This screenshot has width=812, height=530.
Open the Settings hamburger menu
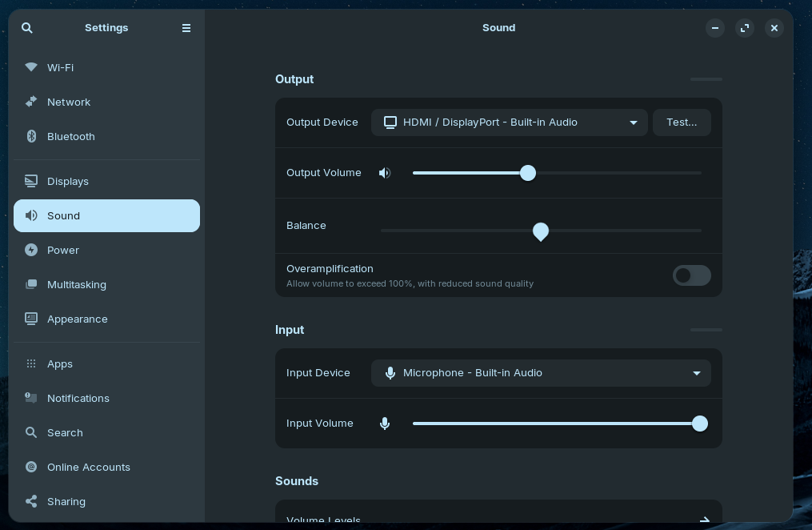(186, 28)
